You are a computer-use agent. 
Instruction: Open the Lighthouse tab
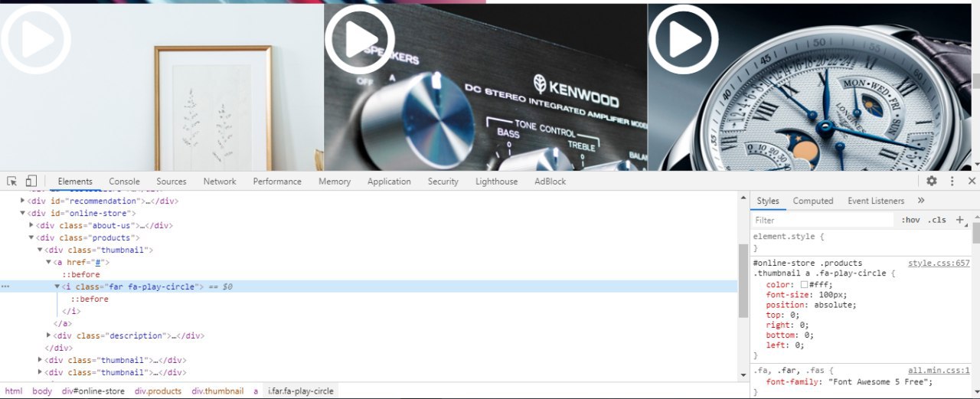point(496,182)
